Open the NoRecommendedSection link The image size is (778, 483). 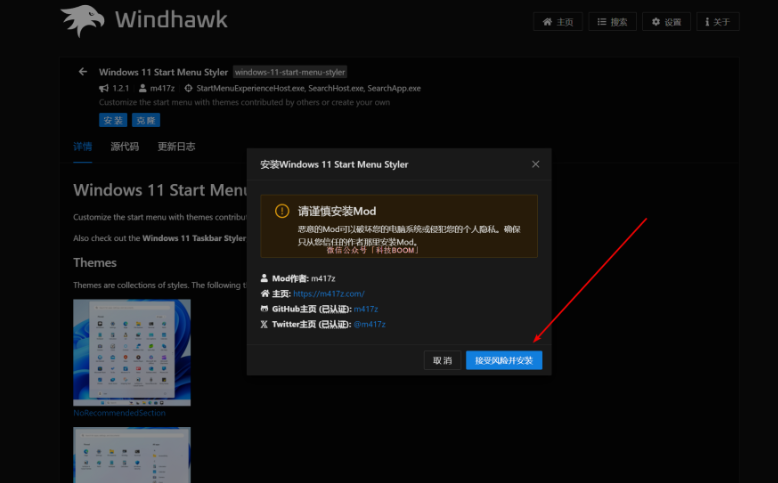pyautogui.click(x=120, y=413)
